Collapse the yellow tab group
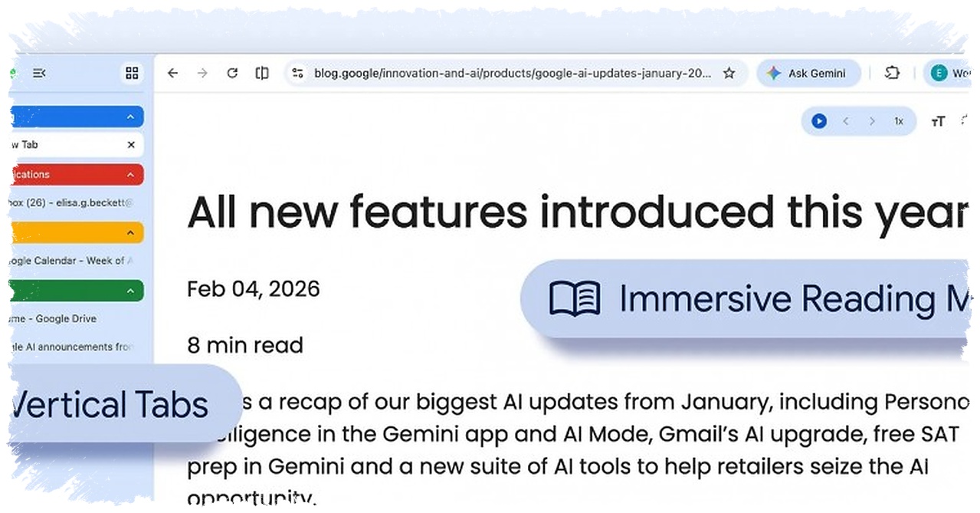This screenshot has height=513, width=980. (x=130, y=233)
